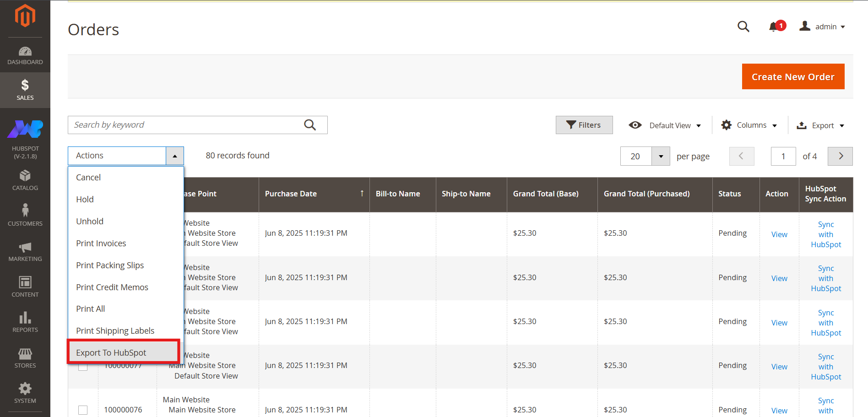View the third listed order
This screenshot has width=868, height=417.
[779, 323]
